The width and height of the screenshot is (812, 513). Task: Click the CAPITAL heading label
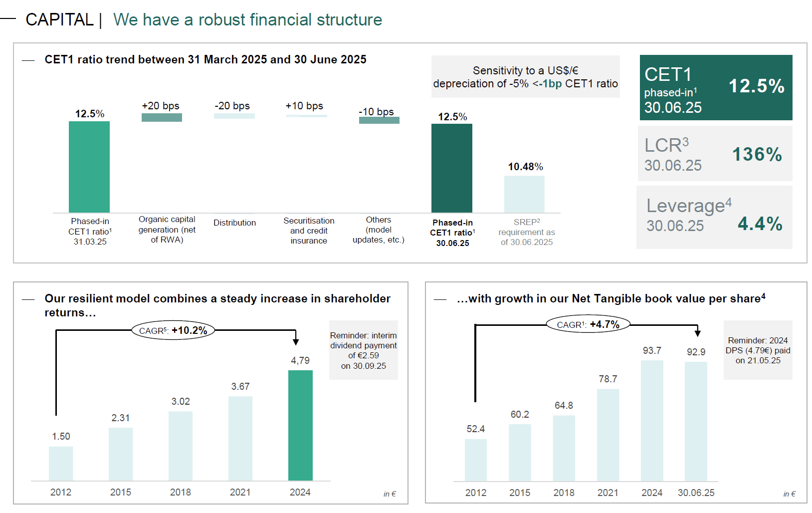tap(60, 20)
